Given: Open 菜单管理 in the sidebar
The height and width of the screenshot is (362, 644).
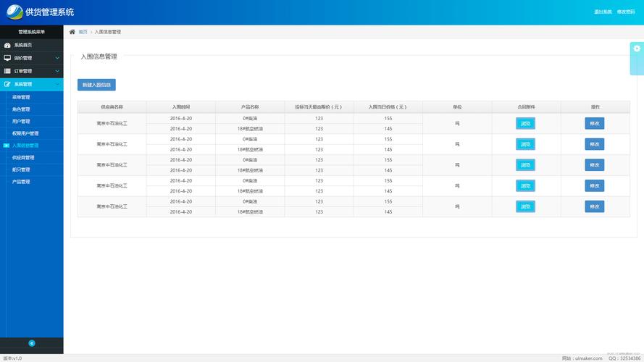Looking at the screenshot, I should pos(21,97).
